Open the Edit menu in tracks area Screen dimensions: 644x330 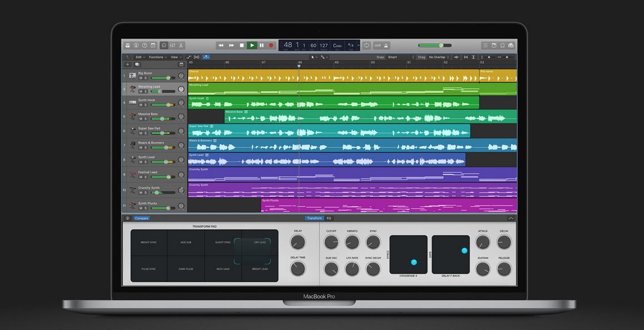pyautogui.click(x=140, y=57)
